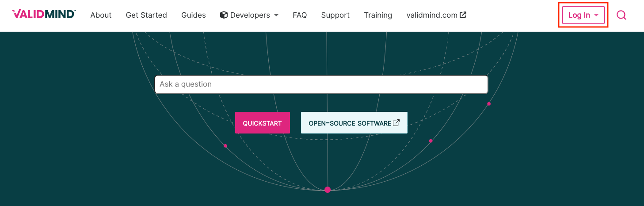Open the About menu item
Screen dimensions: 644x206
pos(101,15)
